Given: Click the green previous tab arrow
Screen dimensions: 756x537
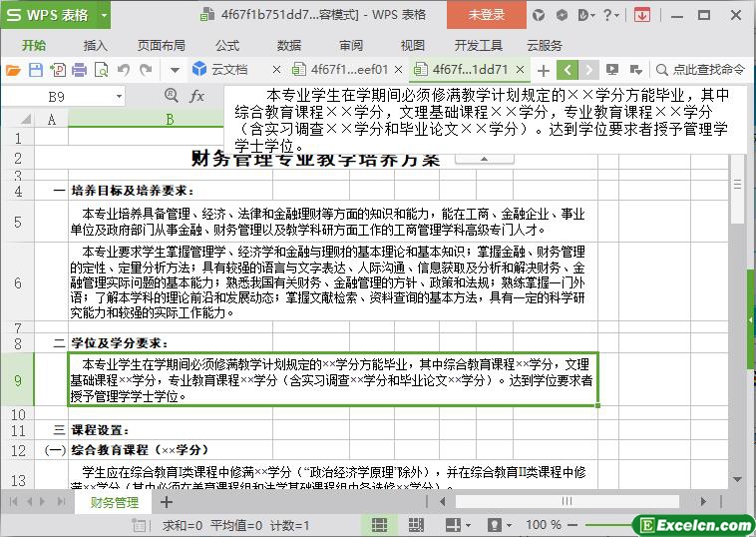Looking at the screenshot, I should [567, 71].
